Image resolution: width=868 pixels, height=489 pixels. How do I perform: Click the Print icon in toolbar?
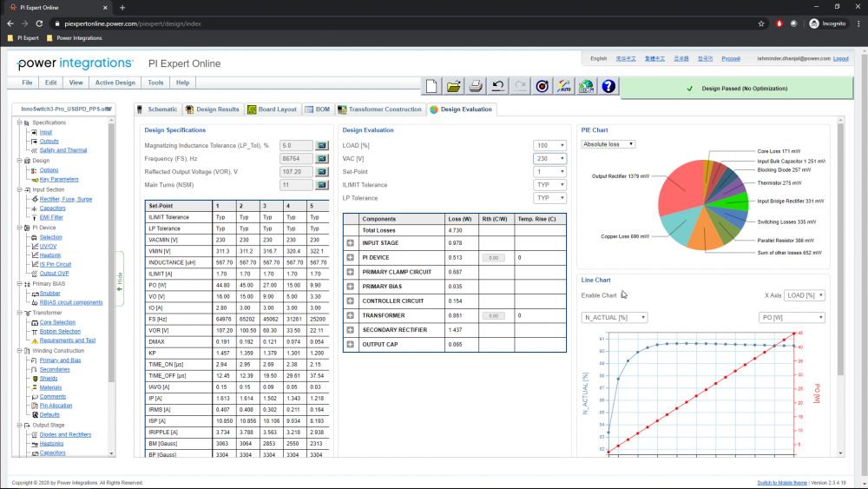(x=476, y=86)
